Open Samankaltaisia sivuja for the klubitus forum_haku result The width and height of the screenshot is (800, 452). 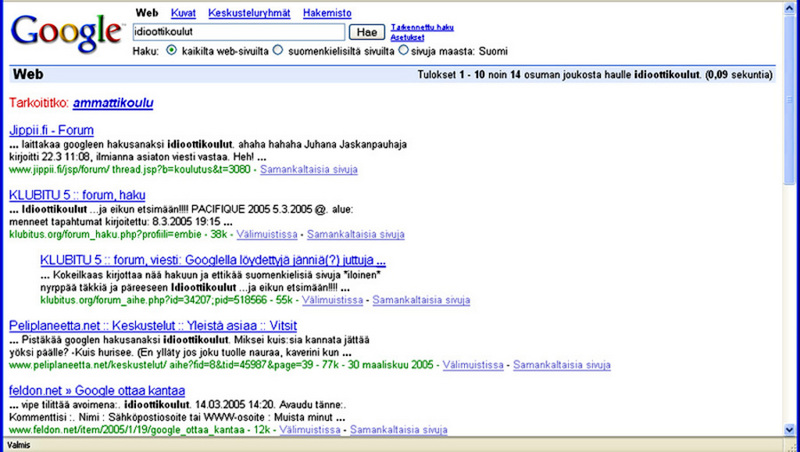coord(356,235)
